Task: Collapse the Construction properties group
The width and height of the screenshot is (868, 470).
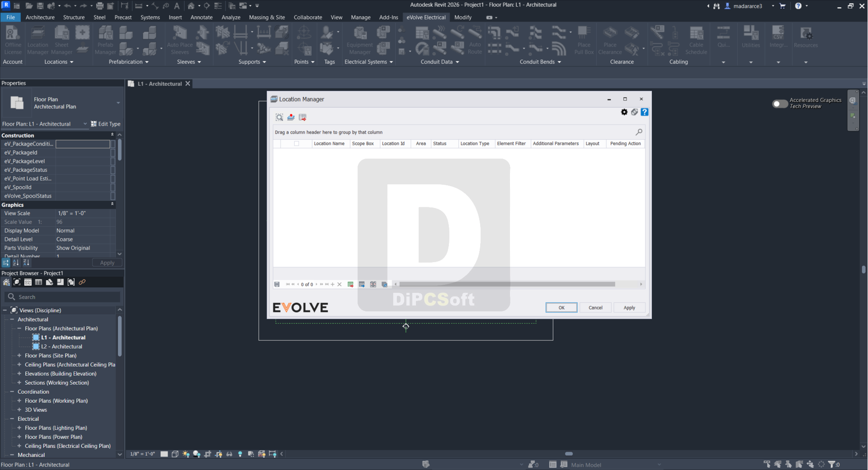Action: click(112, 135)
